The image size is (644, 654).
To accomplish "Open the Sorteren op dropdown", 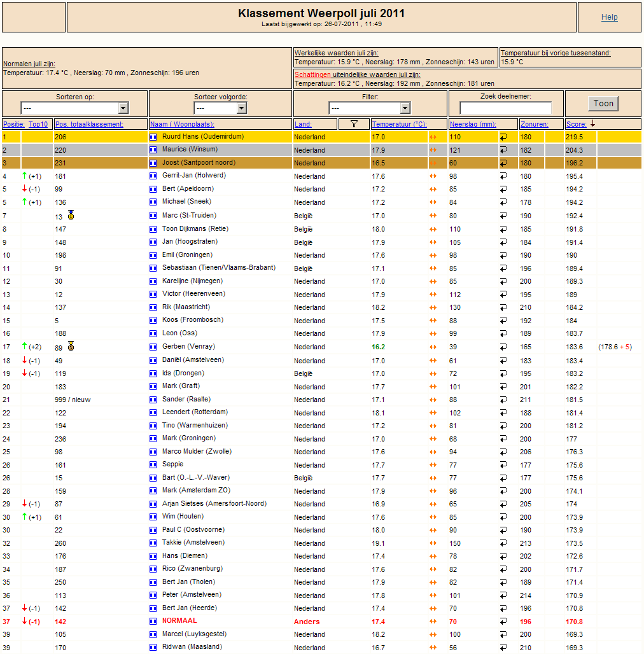I will [x=74, y=108].
